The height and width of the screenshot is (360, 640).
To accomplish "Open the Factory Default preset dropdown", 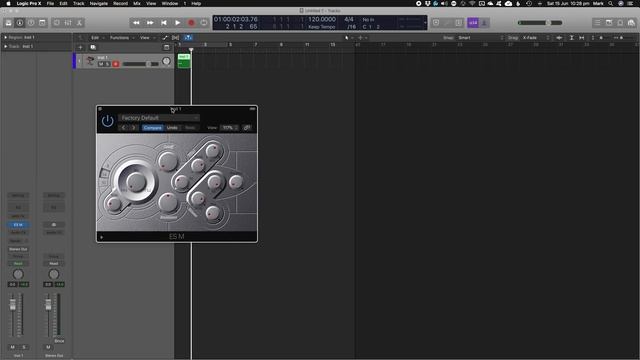I will click(x=159, y=118).
